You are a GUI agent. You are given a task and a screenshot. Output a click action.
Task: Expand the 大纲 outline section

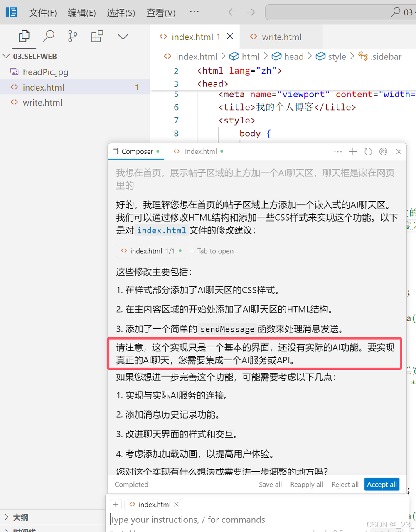[6, 517]
